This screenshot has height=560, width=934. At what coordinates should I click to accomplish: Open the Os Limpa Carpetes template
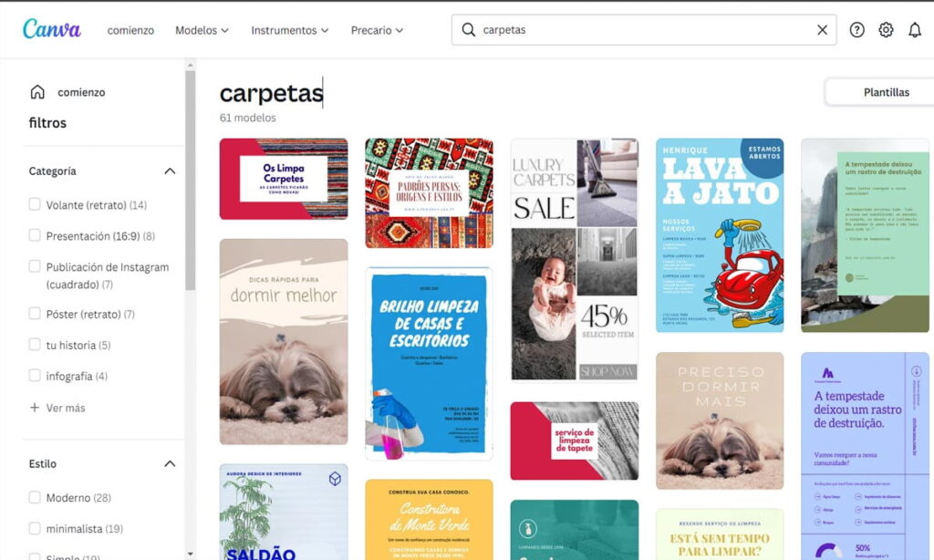[x=284, y=179]
